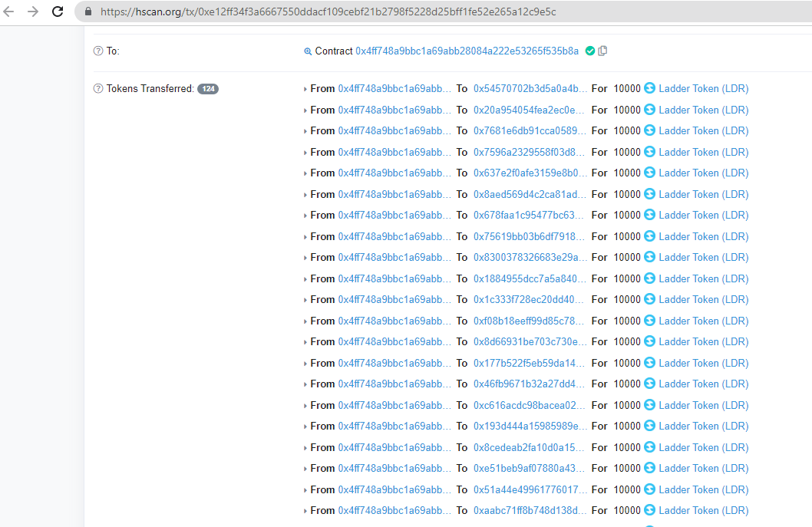
Task: Click amount 10000 in 0x193d444a15985989e row
Action: (627, 426)
